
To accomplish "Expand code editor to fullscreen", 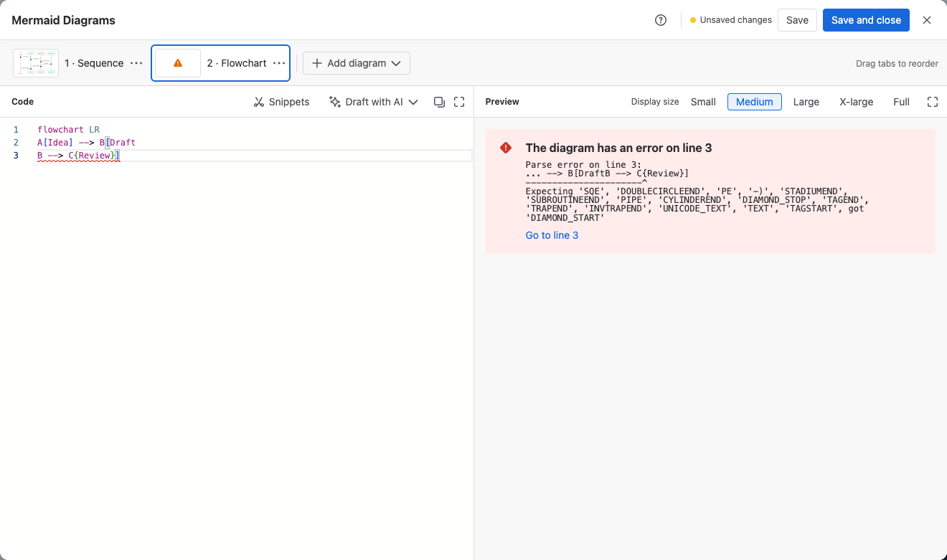I will coord(459,102).
